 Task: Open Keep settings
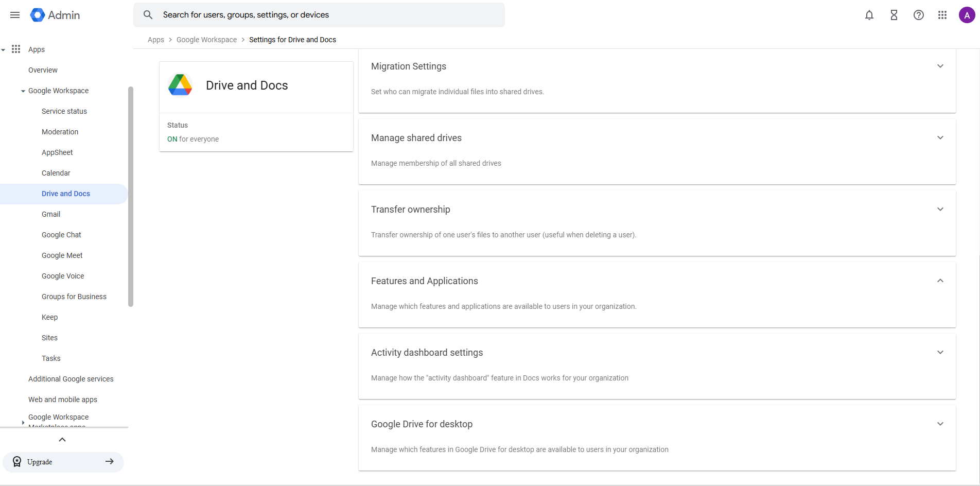pyautogui.click(x=49, y=317)
